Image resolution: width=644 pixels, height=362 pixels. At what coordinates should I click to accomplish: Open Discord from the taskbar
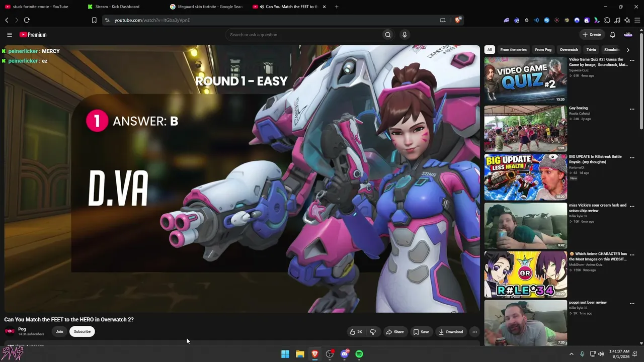pos(345,354)
